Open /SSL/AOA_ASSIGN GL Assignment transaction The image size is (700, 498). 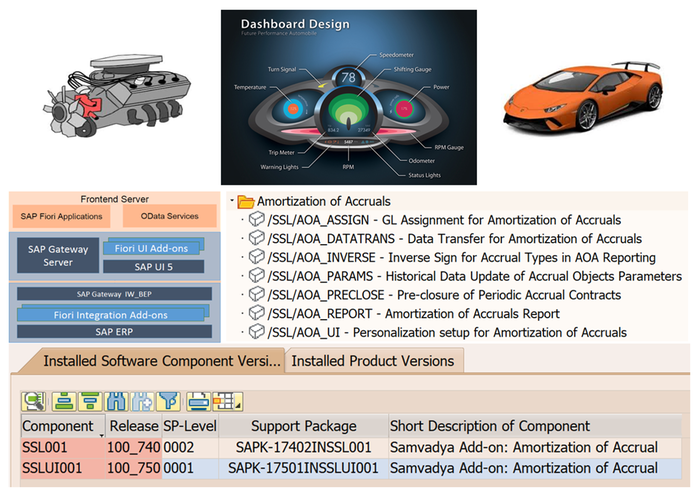click(x=444, y=220)
